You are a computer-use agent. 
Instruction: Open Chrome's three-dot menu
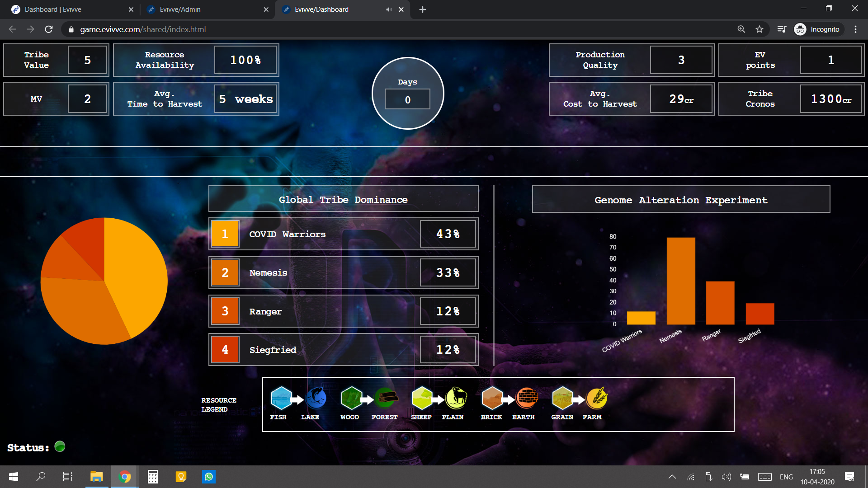(855, 29)
